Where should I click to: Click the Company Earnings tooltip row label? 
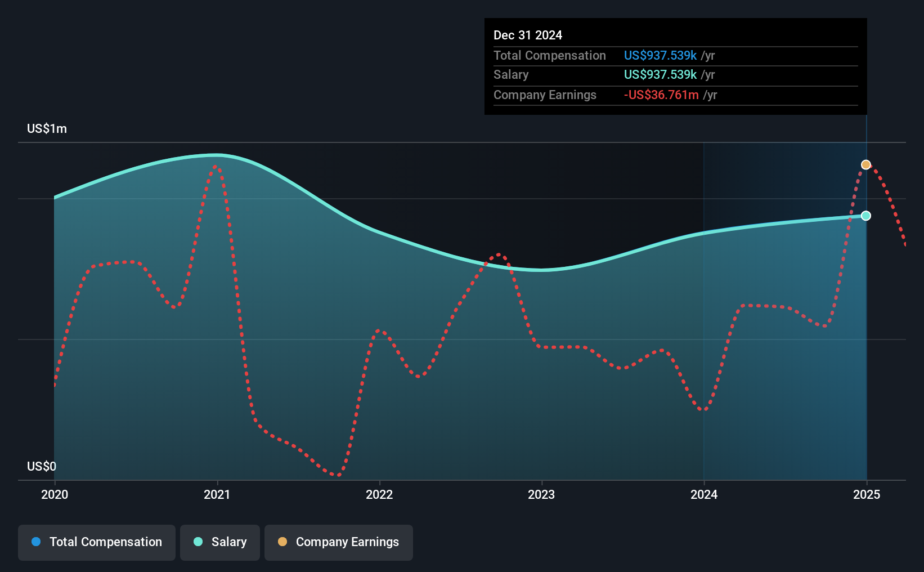pyautogui.click(x=545, y=95)
